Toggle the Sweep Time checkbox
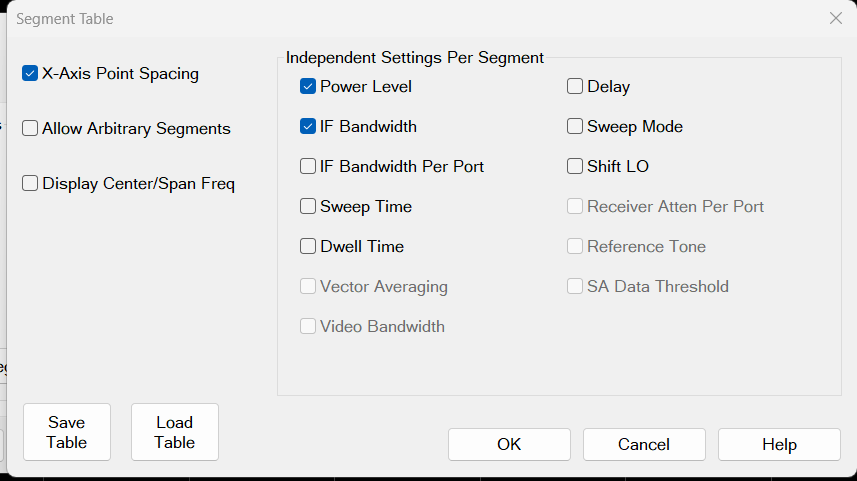857x481 pixels. point(308,207)
